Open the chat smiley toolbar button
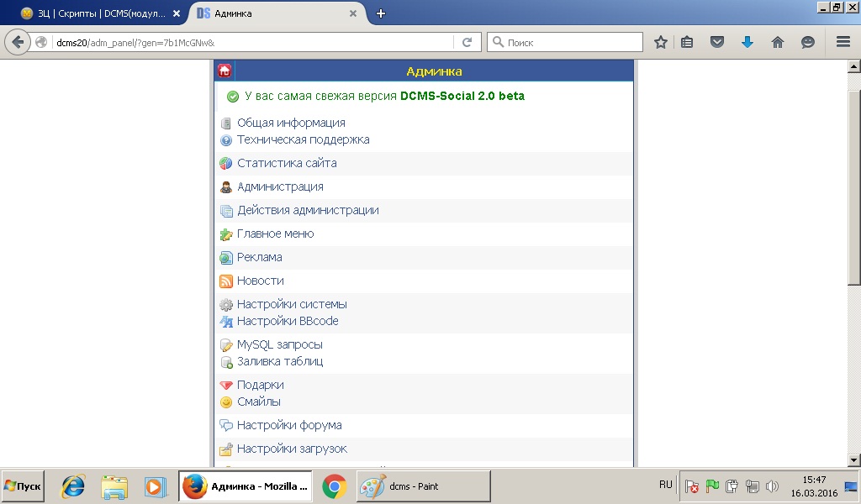The image size is (861, 504). tap(808, 42)
